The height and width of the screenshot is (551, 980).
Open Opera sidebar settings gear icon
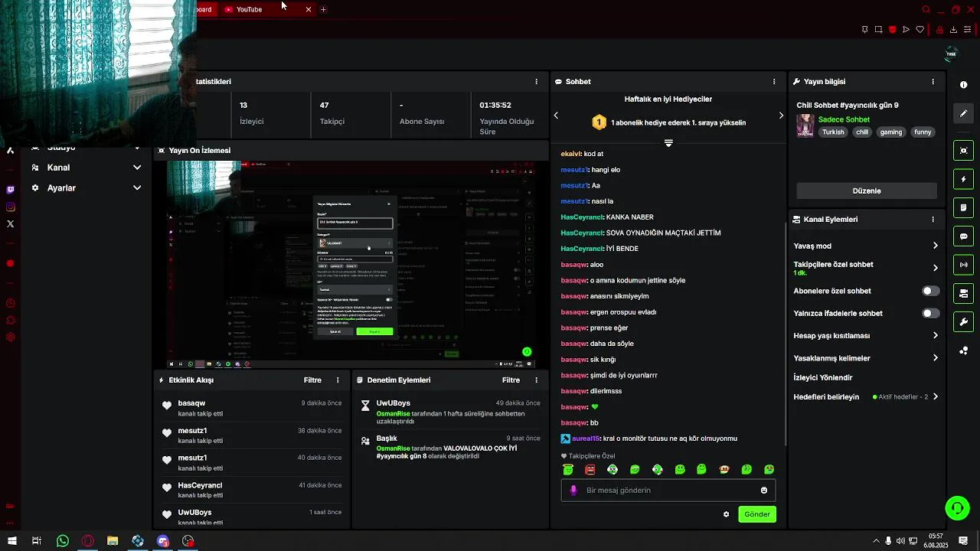(x=10, y=337)
